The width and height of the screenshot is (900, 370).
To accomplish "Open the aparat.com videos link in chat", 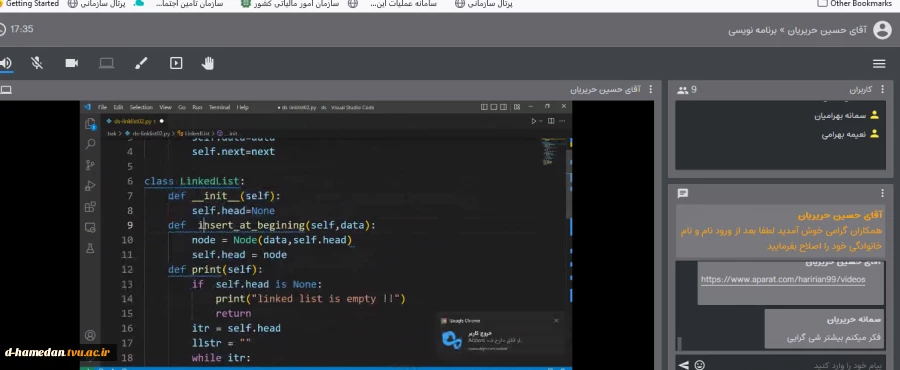I will (x=782, y=280).
